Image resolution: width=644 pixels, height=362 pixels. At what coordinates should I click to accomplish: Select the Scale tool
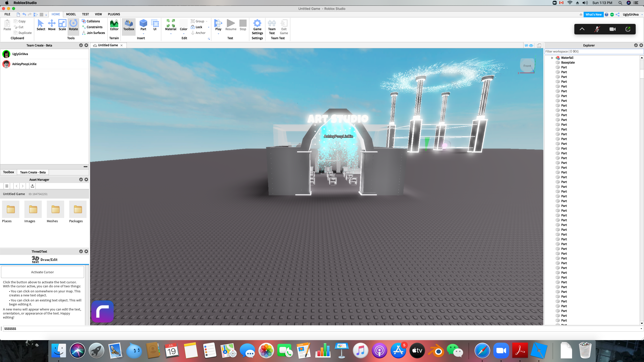pyautogui.click(x=62, y=25)
